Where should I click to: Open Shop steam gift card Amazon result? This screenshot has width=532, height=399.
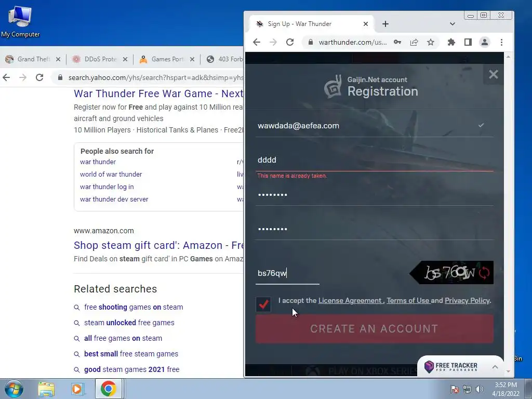[158, 245]
